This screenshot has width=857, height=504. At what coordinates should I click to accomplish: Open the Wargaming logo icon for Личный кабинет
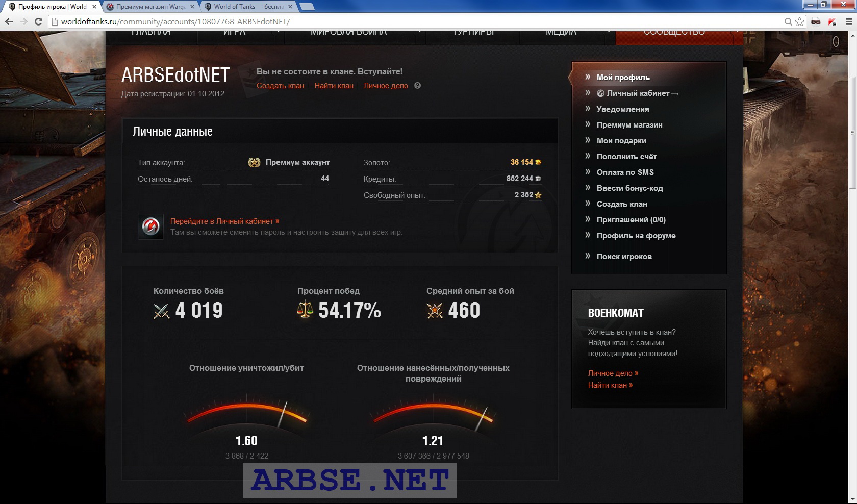point(150,226)
